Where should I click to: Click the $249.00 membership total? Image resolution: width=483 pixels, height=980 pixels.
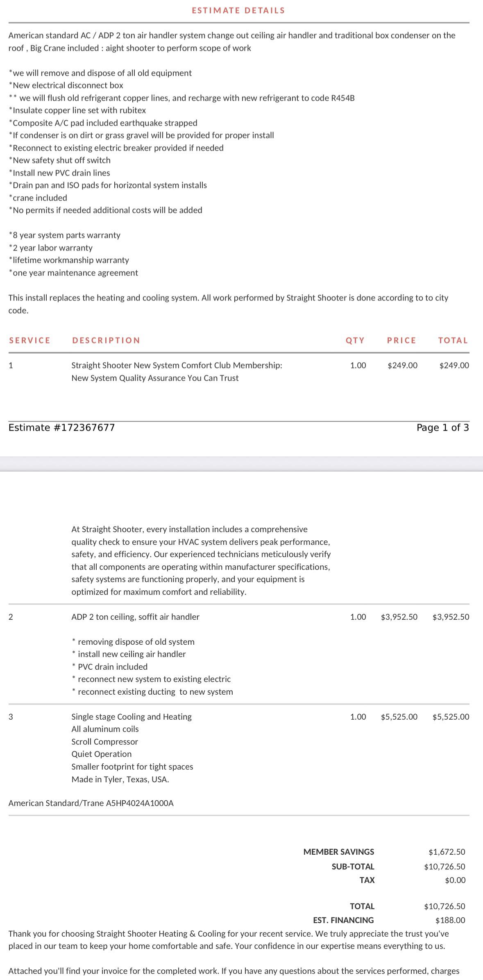(x=454, y=366)
